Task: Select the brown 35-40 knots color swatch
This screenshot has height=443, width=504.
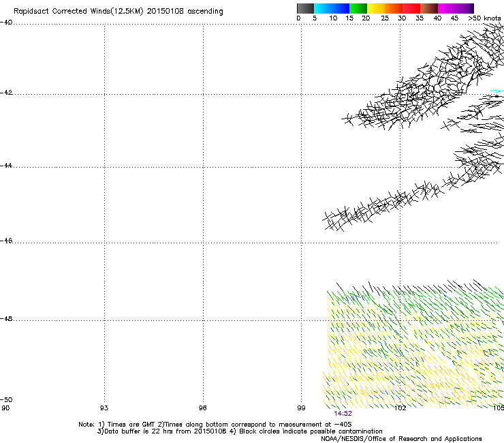Action: tap(429, 8)
